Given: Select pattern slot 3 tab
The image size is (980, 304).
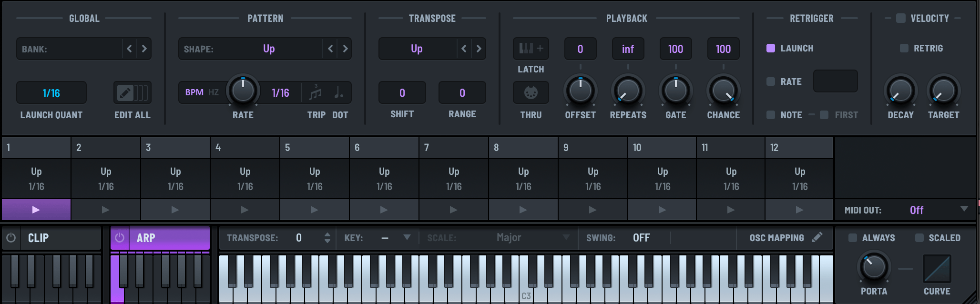Looking at the screenshot, I should (175, 148).
